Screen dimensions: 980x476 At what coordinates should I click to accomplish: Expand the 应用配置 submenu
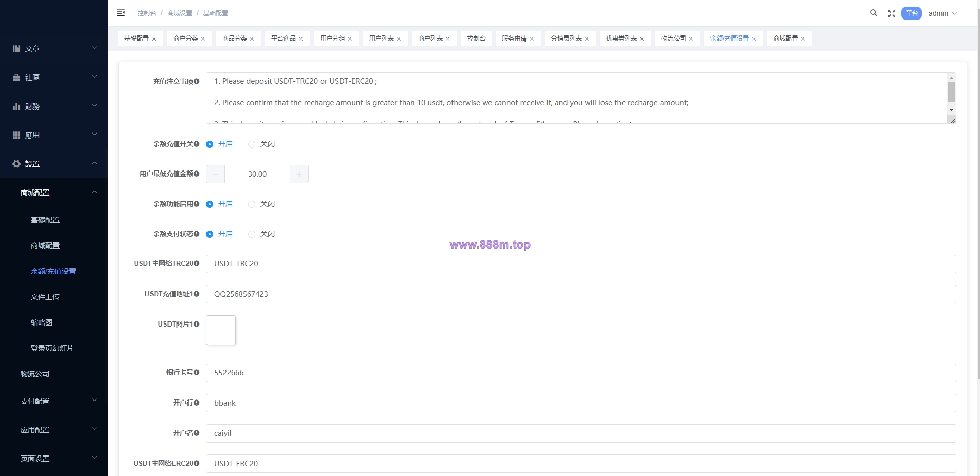tap(95, 429)
